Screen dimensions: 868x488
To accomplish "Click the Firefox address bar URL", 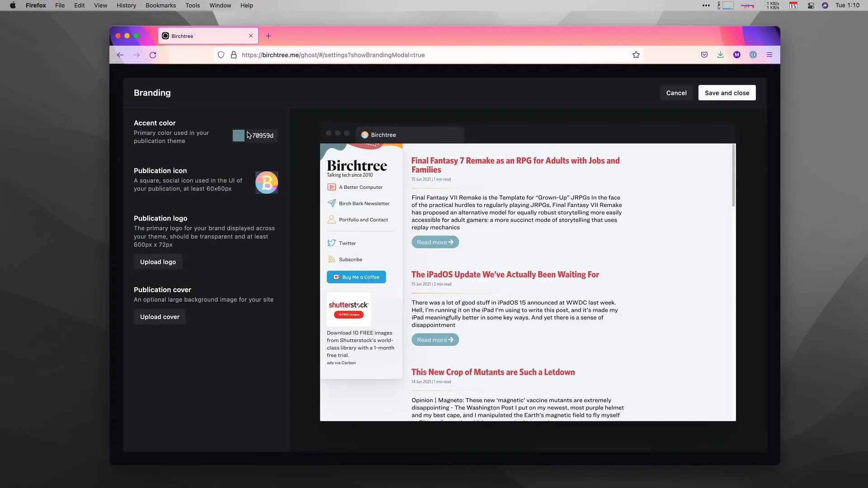I will click(x=333, y=55).
